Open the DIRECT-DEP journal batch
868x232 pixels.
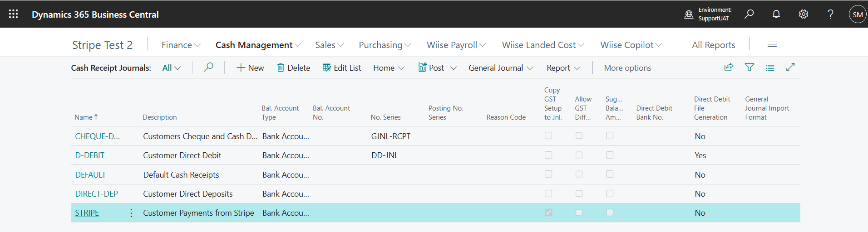pos(96,194)
